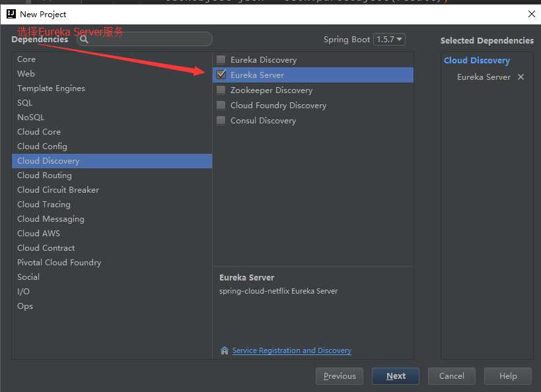The image size is (541, 392).
Task: Enable the Zookeeper Discovery checkbox
Action: [x=221, y=90]
